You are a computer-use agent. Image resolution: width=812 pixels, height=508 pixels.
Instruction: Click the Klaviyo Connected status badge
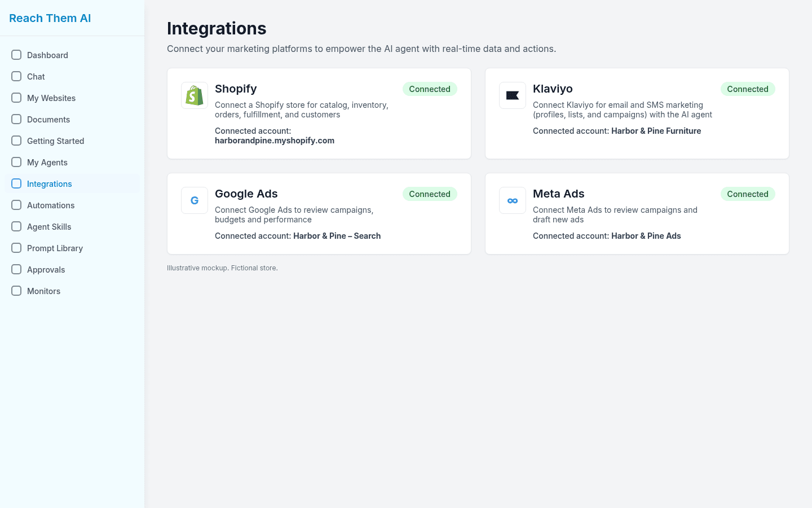click(x=748, y=89)
